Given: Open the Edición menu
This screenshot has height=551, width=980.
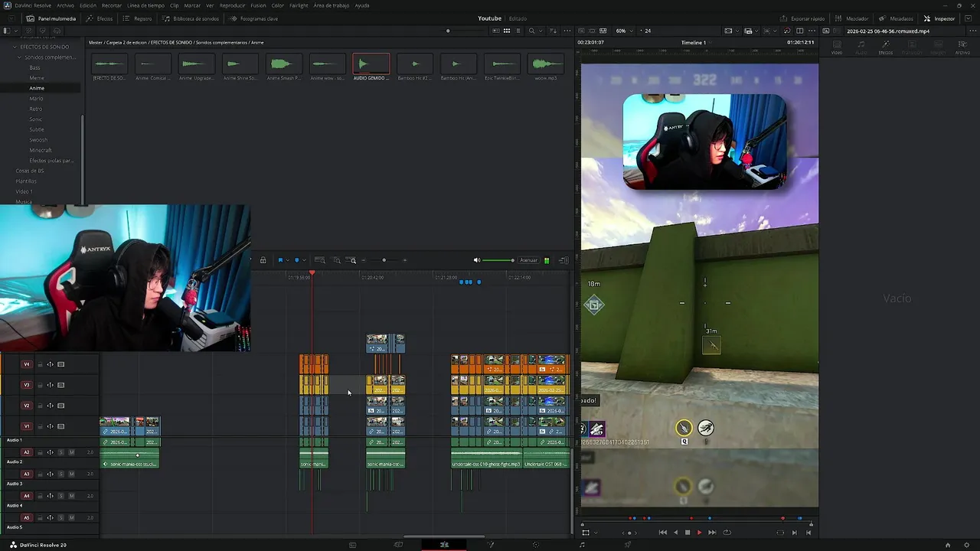Looking at the screenshot, I should 88,5.
